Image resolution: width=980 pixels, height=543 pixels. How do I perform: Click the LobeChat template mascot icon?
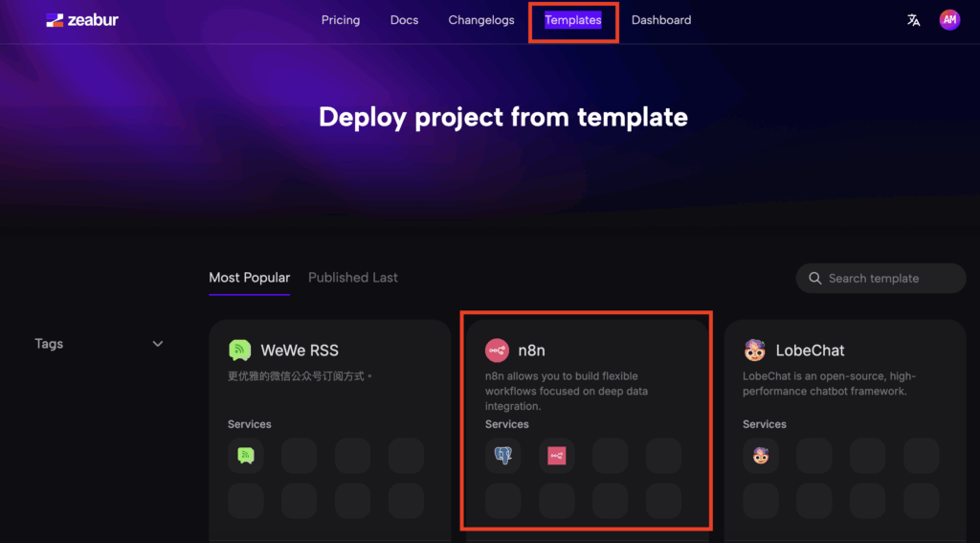click(755, 351)
